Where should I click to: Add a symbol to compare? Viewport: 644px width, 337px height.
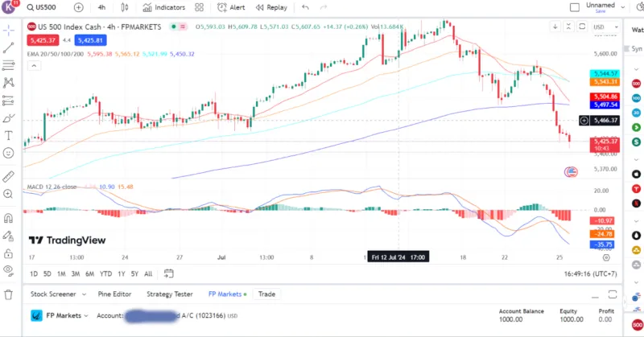click(78, 7)
